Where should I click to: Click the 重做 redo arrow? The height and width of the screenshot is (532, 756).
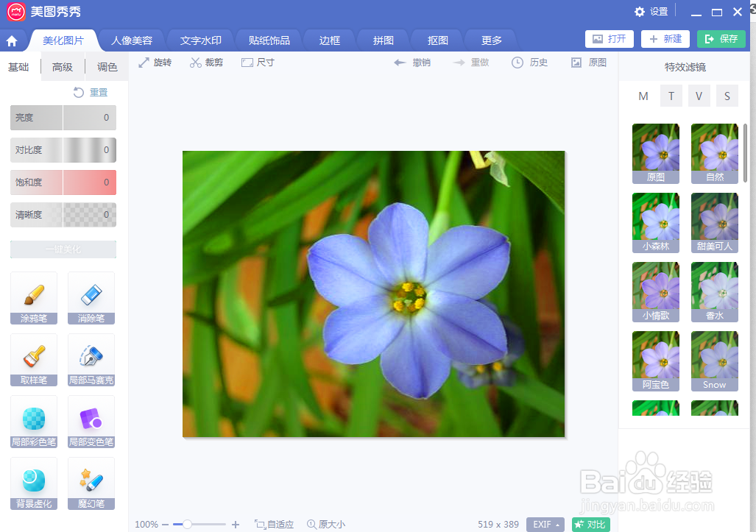pyautogui.click(x=471, y=63)
